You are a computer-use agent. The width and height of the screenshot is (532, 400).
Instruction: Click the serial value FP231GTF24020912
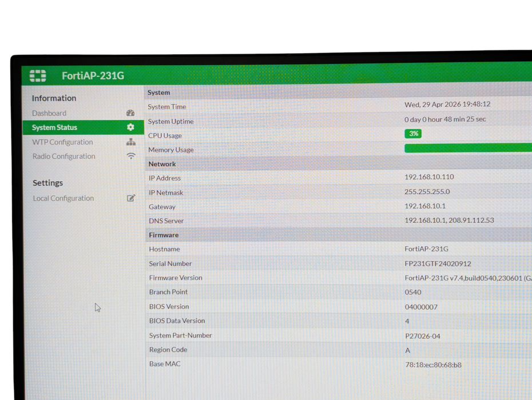tap(438, 264)
